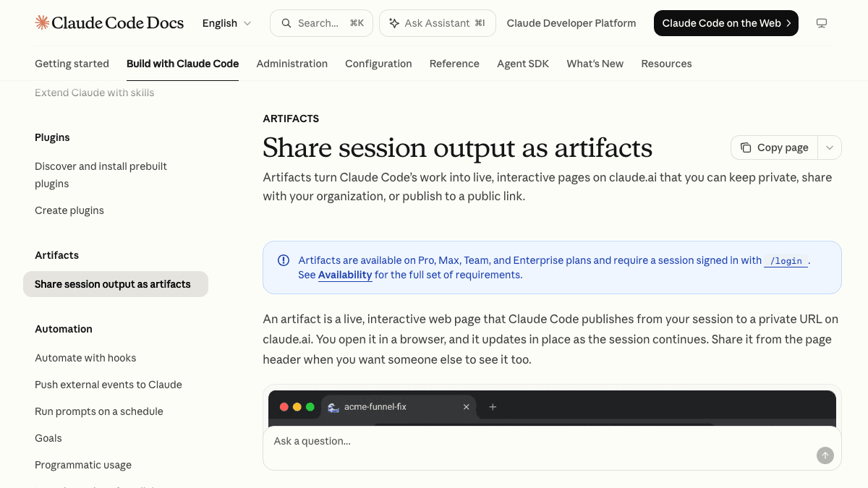Image resolution: width=868 pixels, height=488 pixels.
Task: Click the Automation section heading
Action: click(64, 329)
